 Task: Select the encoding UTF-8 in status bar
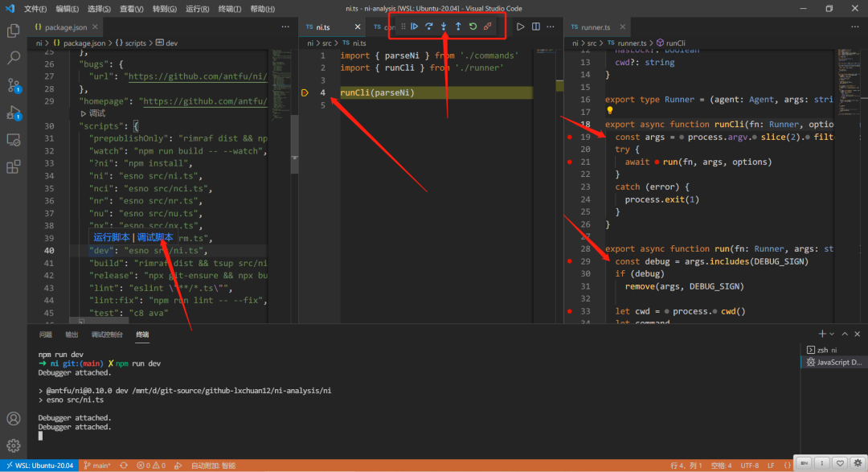point(750,466)
